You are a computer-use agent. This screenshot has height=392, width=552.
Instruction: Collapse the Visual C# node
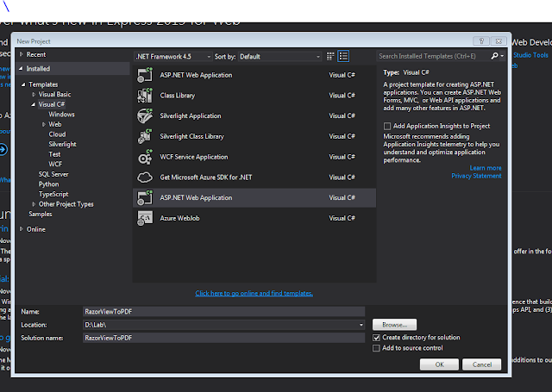pos(33,104)
